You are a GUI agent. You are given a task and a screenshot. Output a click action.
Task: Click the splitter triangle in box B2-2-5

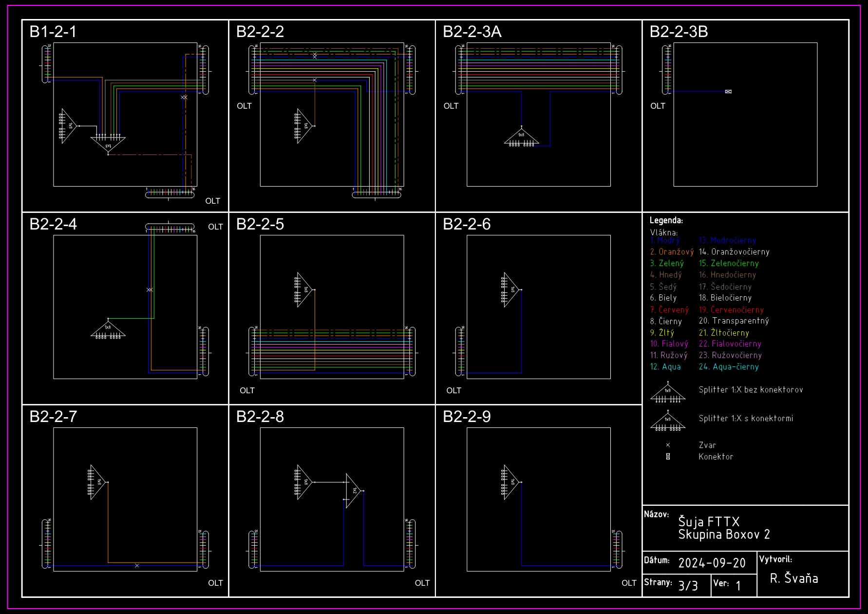pyautogui.click(x=303, y=289)
